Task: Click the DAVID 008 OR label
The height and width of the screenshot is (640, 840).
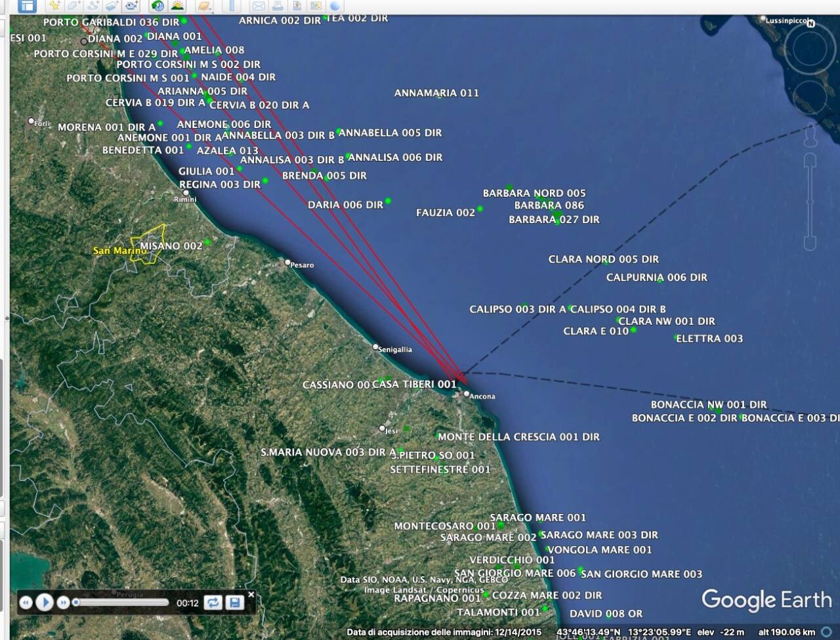Action: pos(606,614)
